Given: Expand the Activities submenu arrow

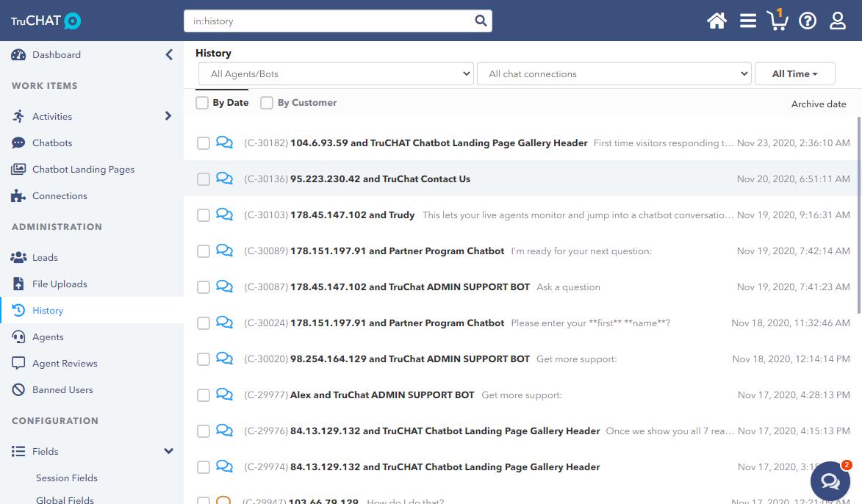Looking at the screenshot, I should [168, 116].
